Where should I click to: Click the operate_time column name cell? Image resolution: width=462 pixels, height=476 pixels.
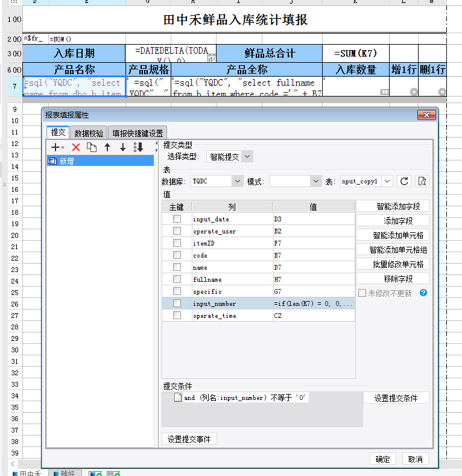tap(232, 316)
